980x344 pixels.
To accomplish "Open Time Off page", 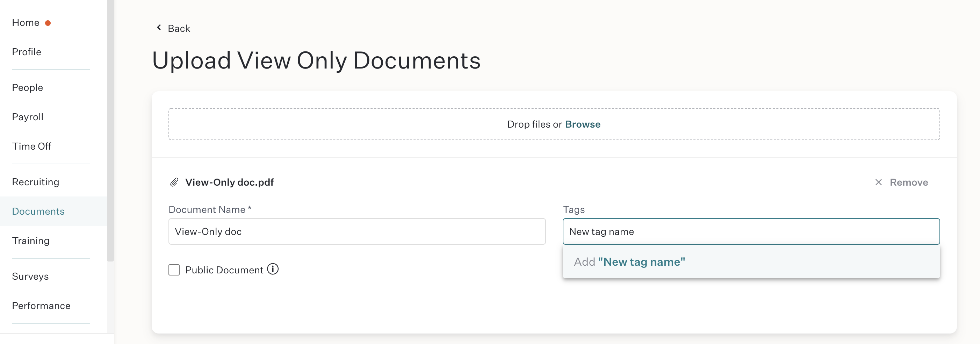I will [x=31, y=146].
